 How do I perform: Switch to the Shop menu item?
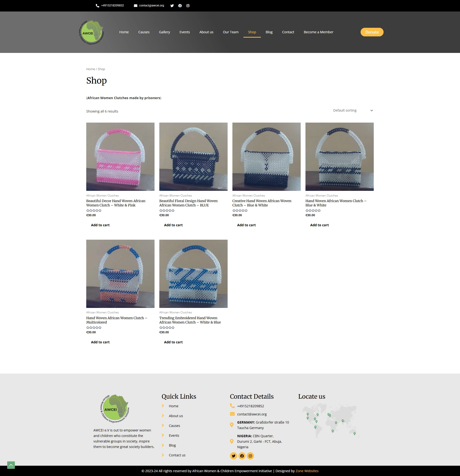click(252, 32)
